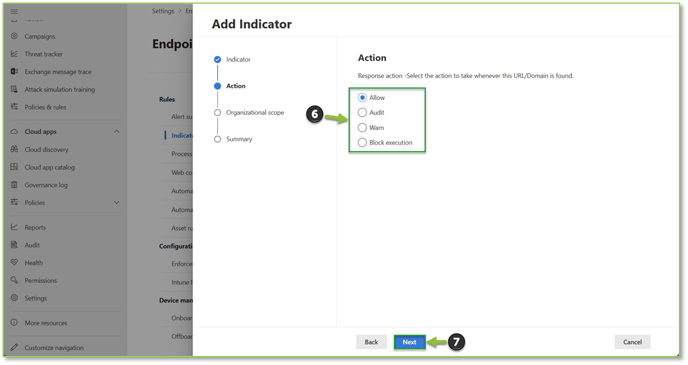Click the Governance log clipboard icon
This screenshot has height=365, width=688.
14,185
